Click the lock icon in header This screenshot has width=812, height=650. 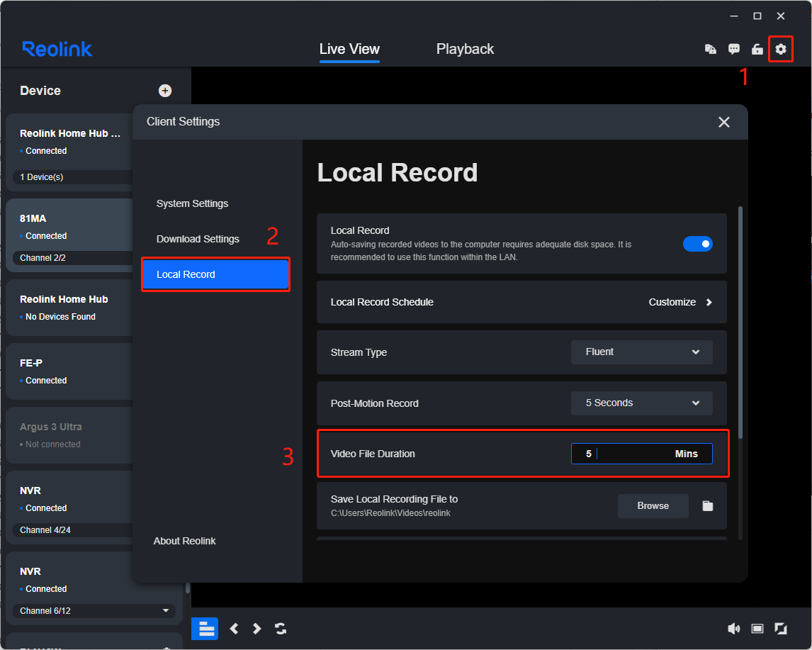click(x=757, y=49)
